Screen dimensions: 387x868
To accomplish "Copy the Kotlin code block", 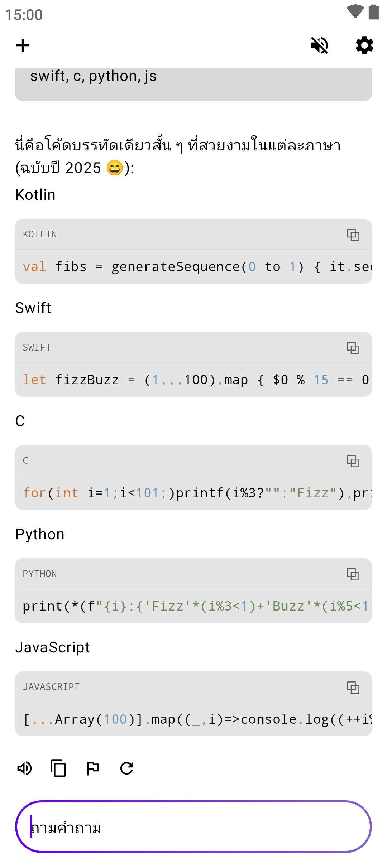I will click(x=353, y=235).
